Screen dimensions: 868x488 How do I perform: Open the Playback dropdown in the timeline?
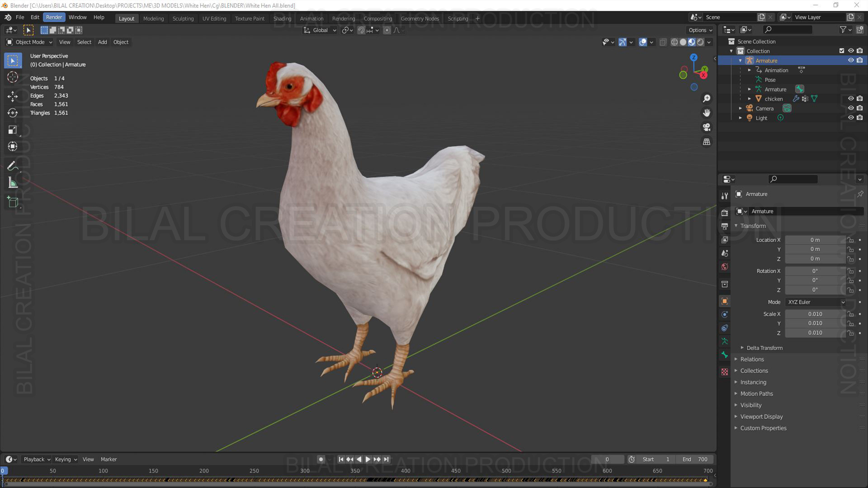coord(37,459)
